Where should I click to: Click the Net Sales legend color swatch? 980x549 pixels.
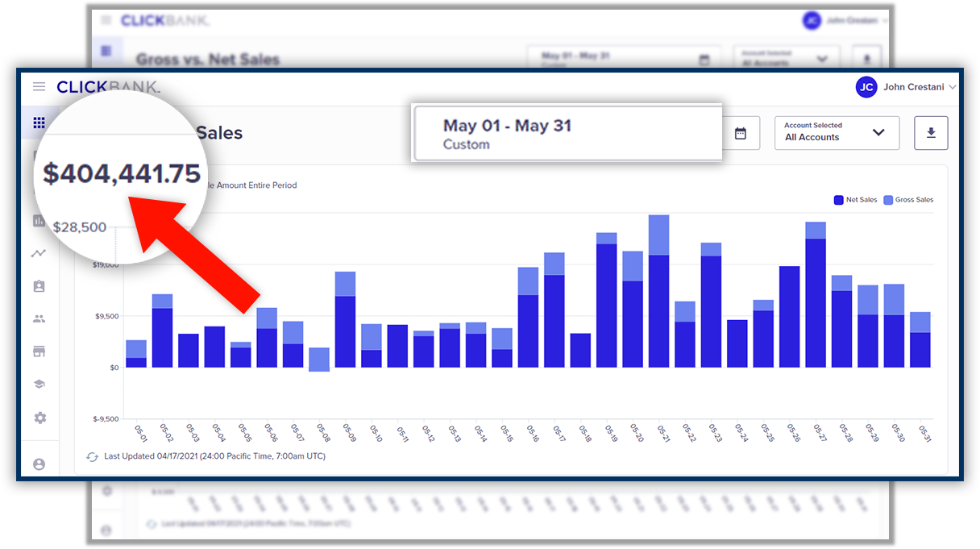[x=838, y=200]
